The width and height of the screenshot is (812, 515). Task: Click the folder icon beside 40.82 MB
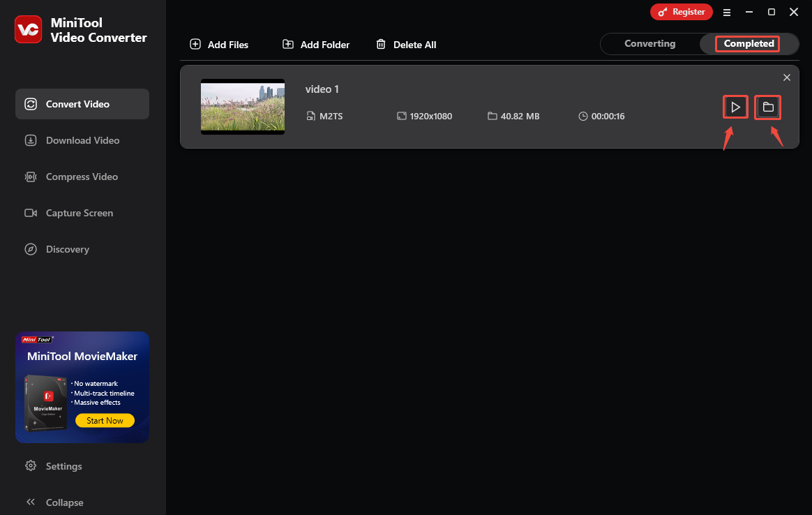492,116
